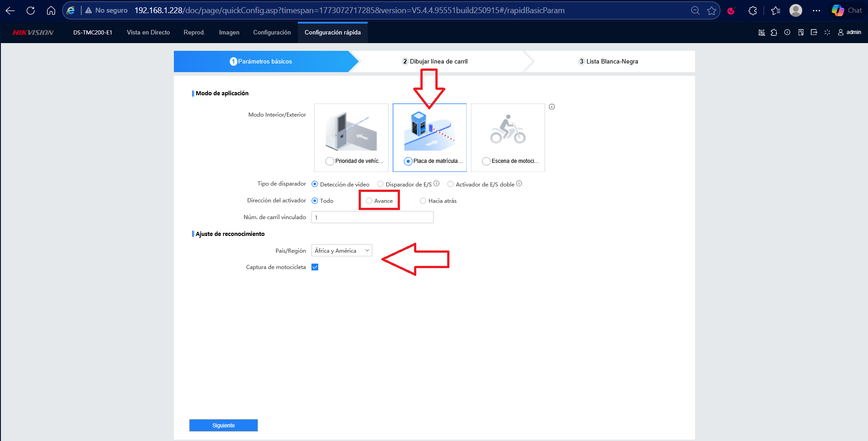Select the Hacia atrás radio button
Image resolution: width=868 pixels, height=441 pixels.
click(423, 201)
